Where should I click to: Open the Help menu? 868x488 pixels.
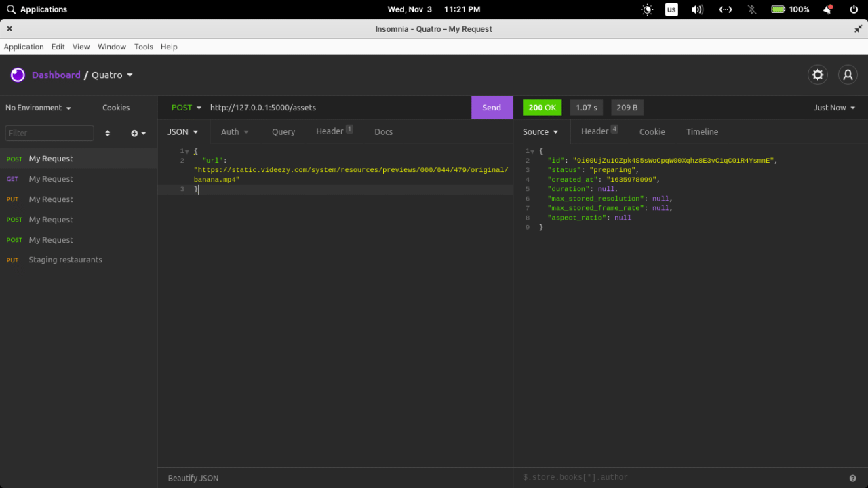tap(169, 47)
